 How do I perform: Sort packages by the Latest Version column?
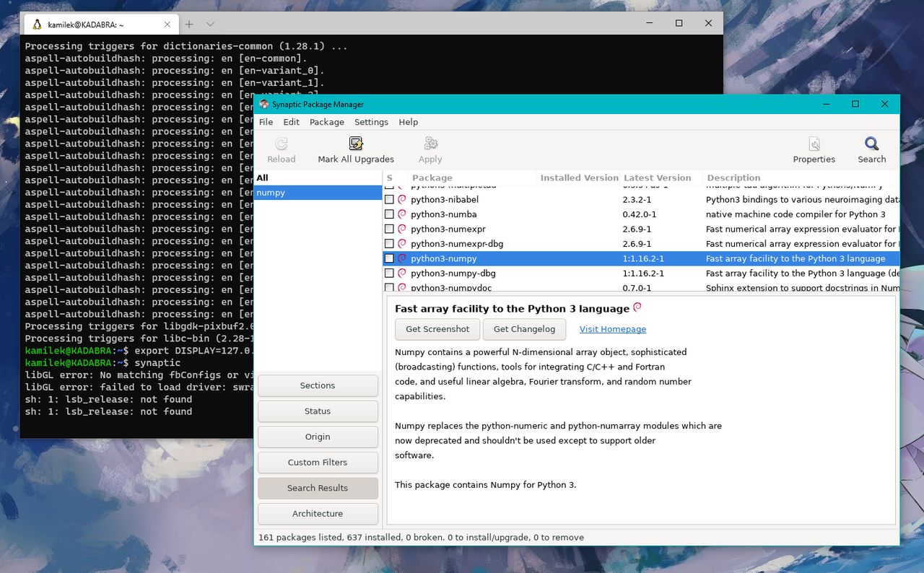click(658, 178)
